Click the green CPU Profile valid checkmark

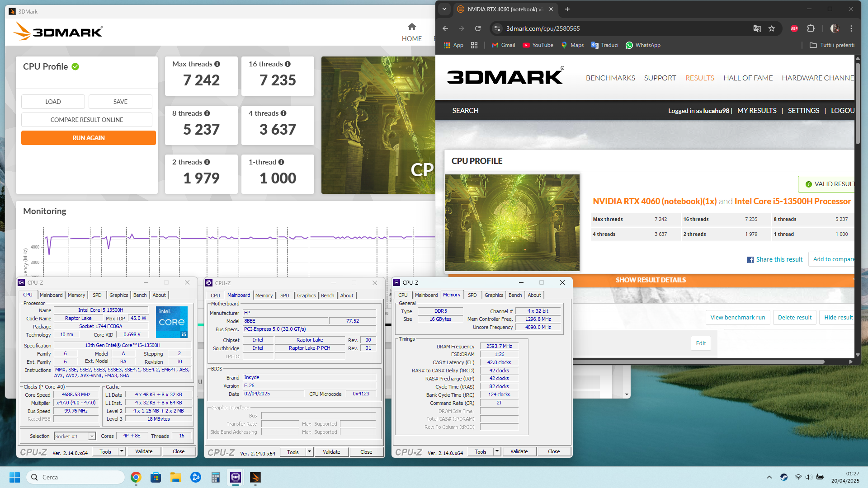pyautogui.click(x=75, y=66)
